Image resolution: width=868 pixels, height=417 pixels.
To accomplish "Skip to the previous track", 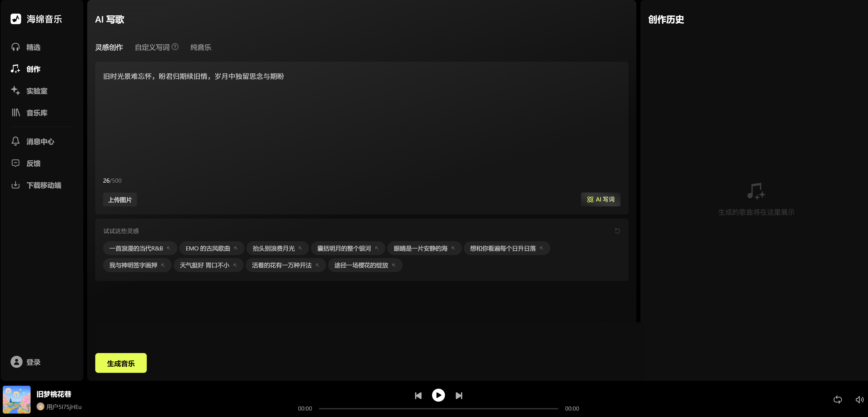I will 418,395.
